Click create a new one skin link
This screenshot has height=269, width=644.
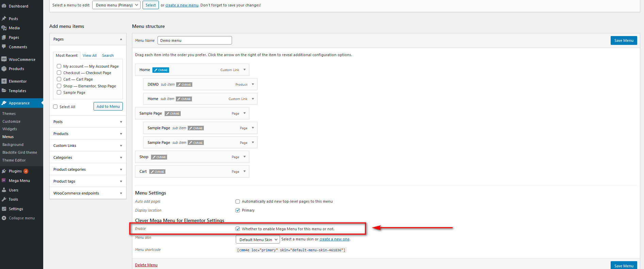coord(334,239)
